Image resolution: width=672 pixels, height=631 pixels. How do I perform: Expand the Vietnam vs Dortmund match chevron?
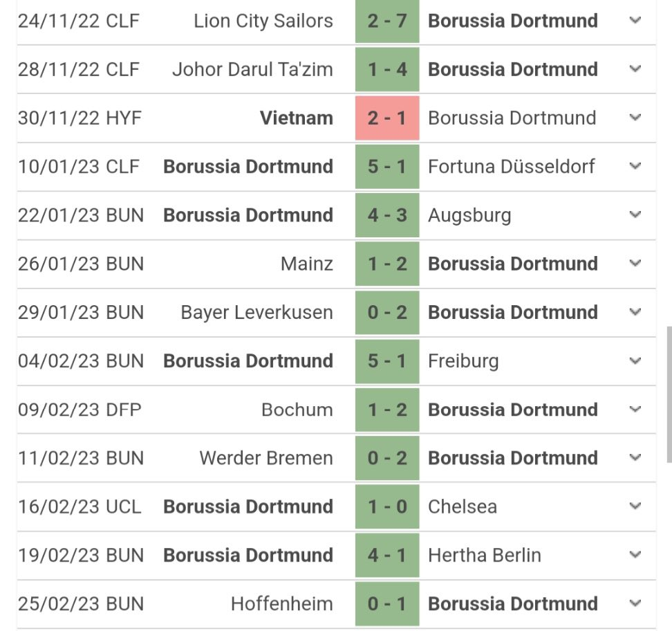635,118
